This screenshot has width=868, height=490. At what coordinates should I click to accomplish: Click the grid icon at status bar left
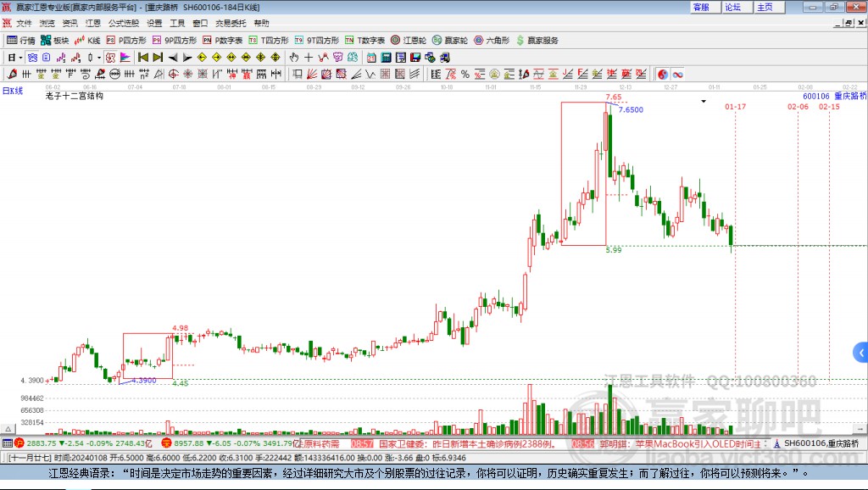pyautogui.click(x=7, y=443)
